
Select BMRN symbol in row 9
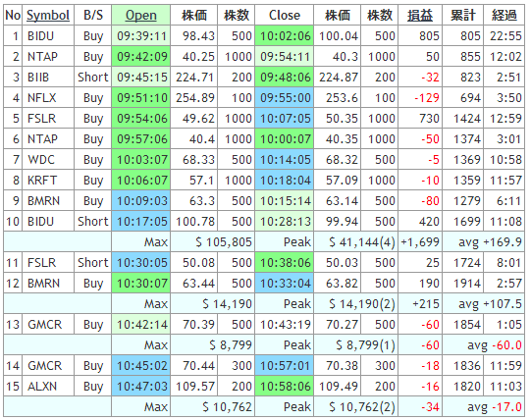pyautogui.click(x=43, y=201)
